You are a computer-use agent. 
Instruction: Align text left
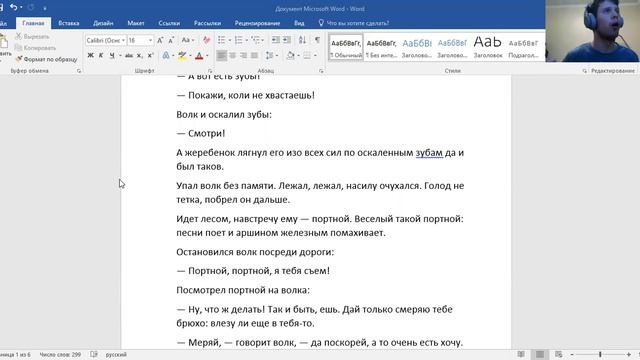pos(222,55)
